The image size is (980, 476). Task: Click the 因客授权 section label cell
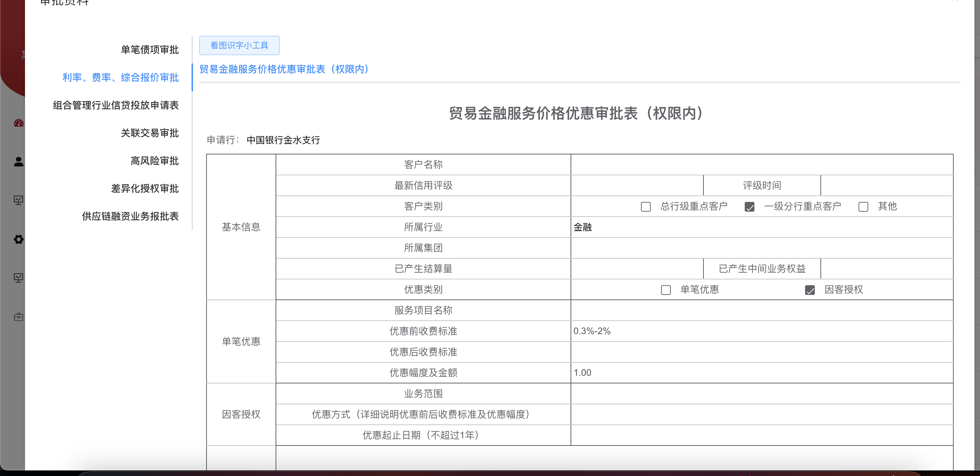coord(241,414)
